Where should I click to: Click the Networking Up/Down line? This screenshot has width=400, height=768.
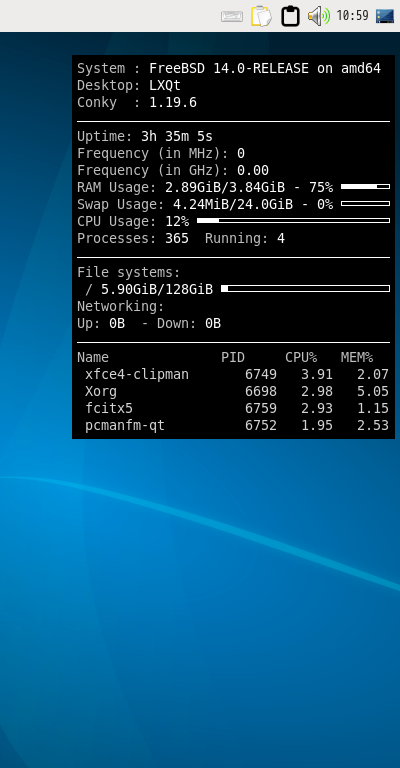click(149, 323)
